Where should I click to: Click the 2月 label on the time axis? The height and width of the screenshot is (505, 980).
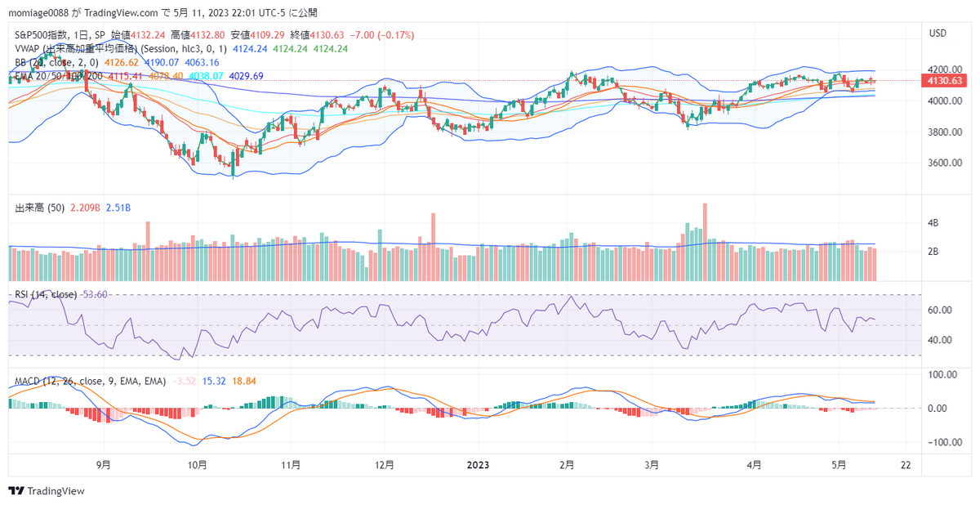coord(567,464)
